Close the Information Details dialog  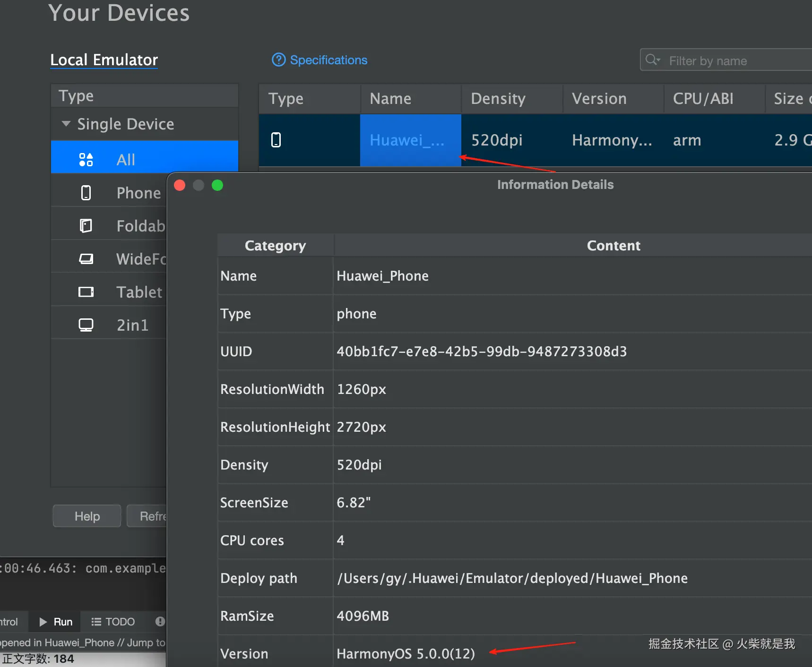tap(180, 185)
